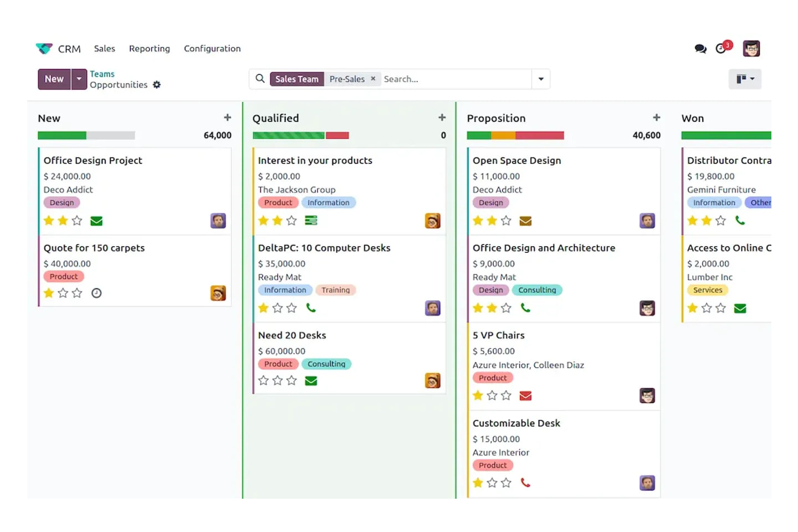Click phone activity icon on DeltaPC card
The image size is (798, 532).
click(311, 308)
